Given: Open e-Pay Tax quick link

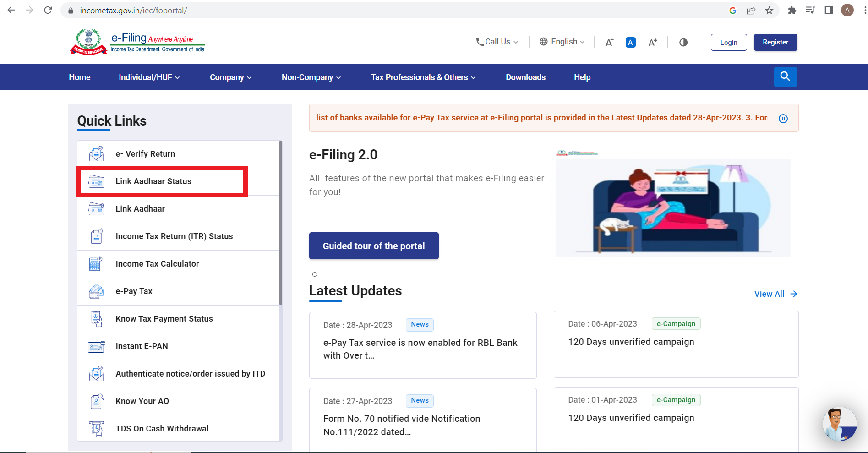Looking at the screenshot, I should 178,291.
